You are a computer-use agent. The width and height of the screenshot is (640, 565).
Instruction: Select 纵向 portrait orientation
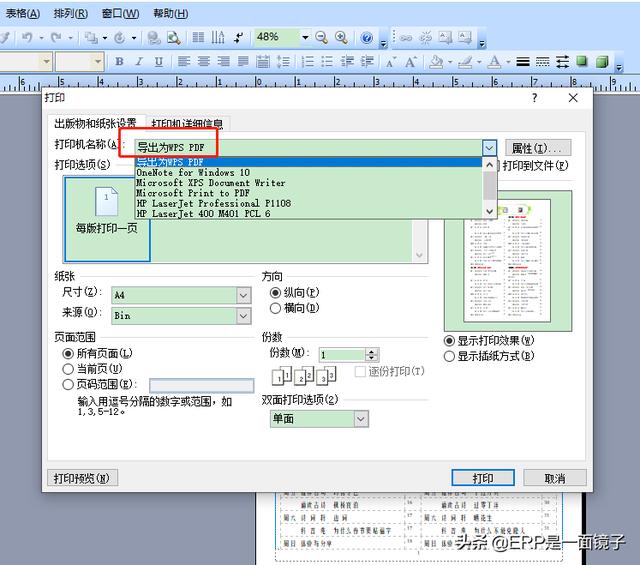point(294,293)
